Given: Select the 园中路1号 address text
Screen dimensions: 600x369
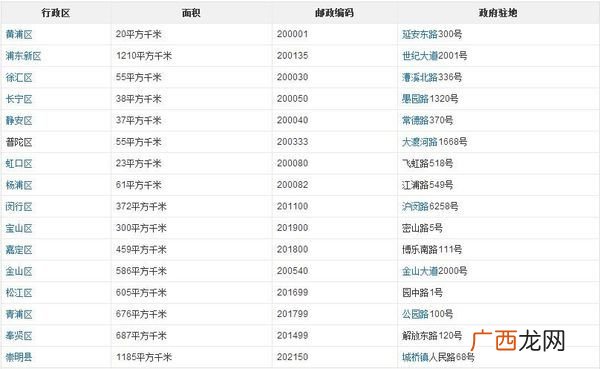Looking at the screenshot, I should tap(422, 293).
